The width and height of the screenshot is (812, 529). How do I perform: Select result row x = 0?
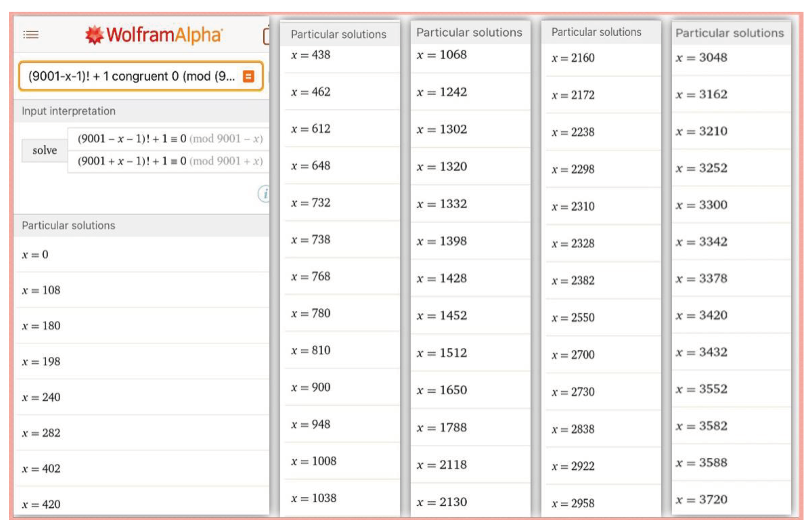click(35, 254)
